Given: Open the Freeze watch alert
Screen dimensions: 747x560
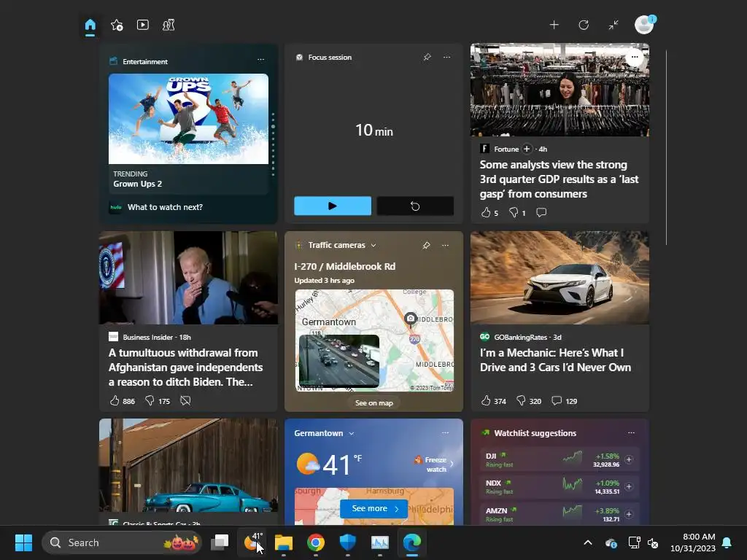Looking at the screenshot, I should click(433, 464).
